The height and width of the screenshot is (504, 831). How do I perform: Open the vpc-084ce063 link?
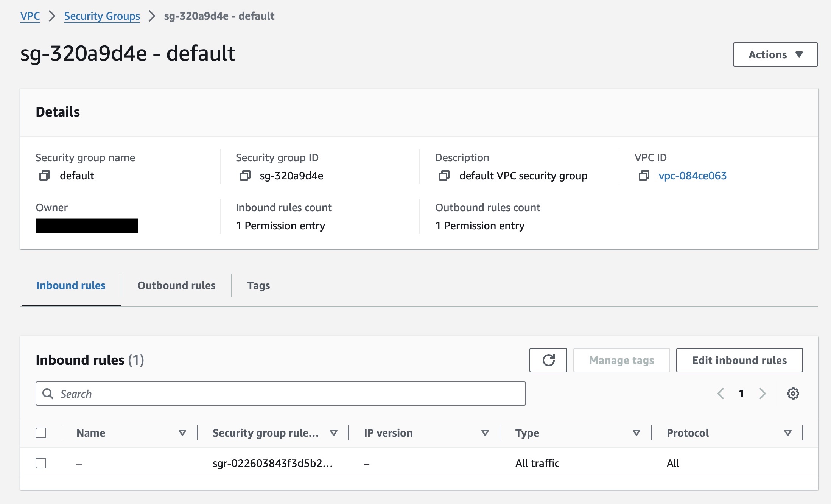[x=692, y=176]
